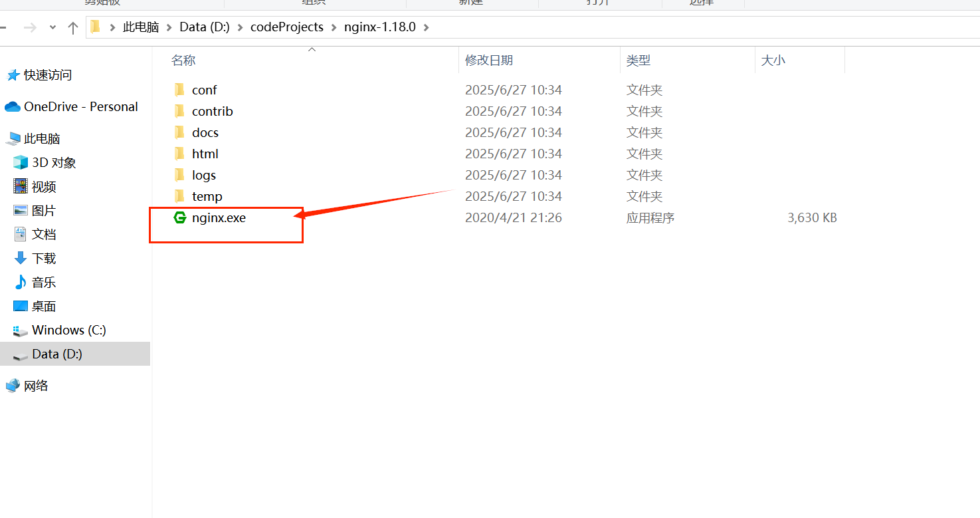Select the 视频 film icon in sidebar

[x=21, y=187]
